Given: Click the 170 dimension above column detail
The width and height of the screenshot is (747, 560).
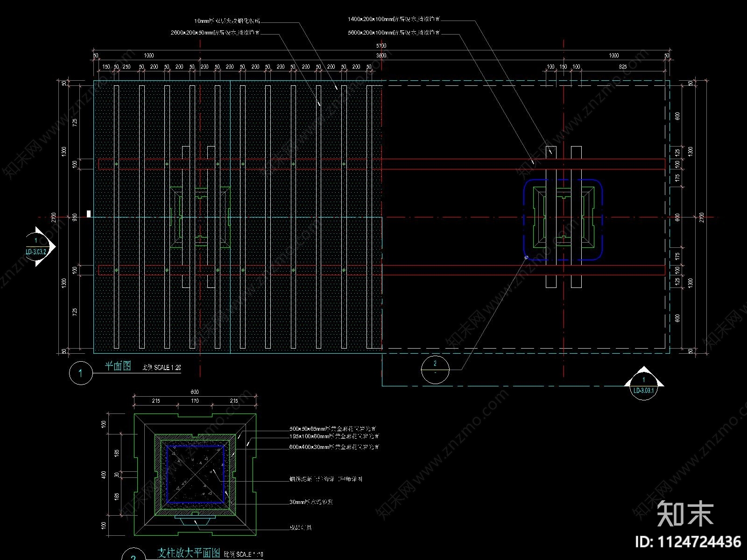Looking at the screenshot, I should coord(195,401).
